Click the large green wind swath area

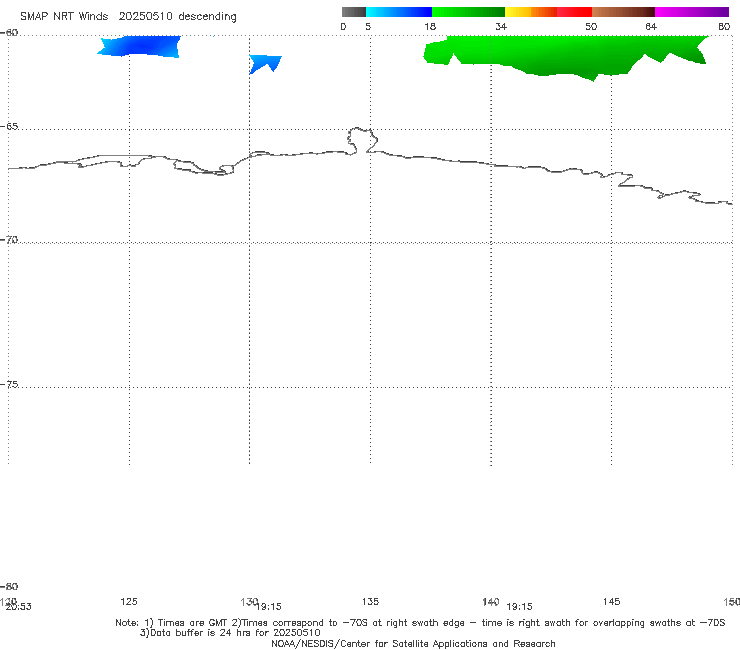pos(566,54)
